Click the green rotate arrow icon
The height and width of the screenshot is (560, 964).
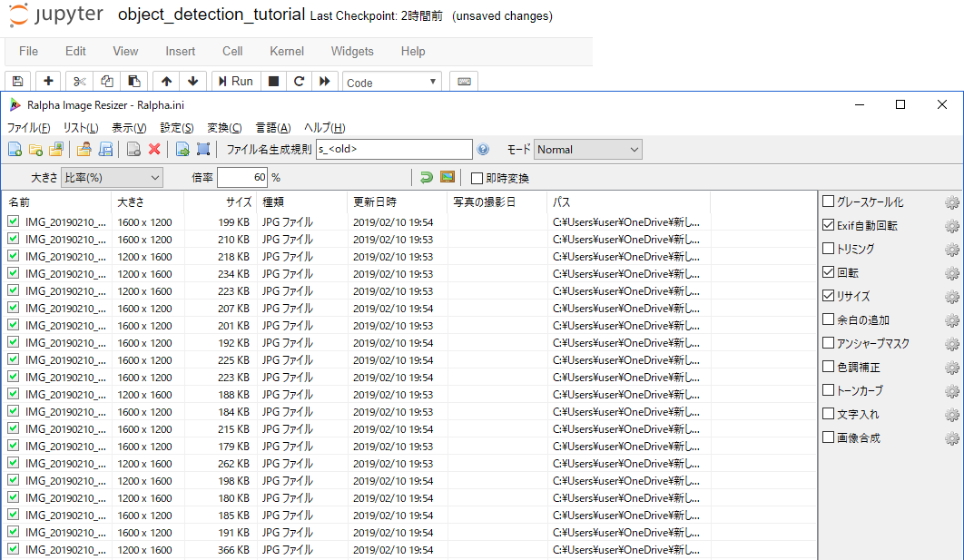coord(426,177)
